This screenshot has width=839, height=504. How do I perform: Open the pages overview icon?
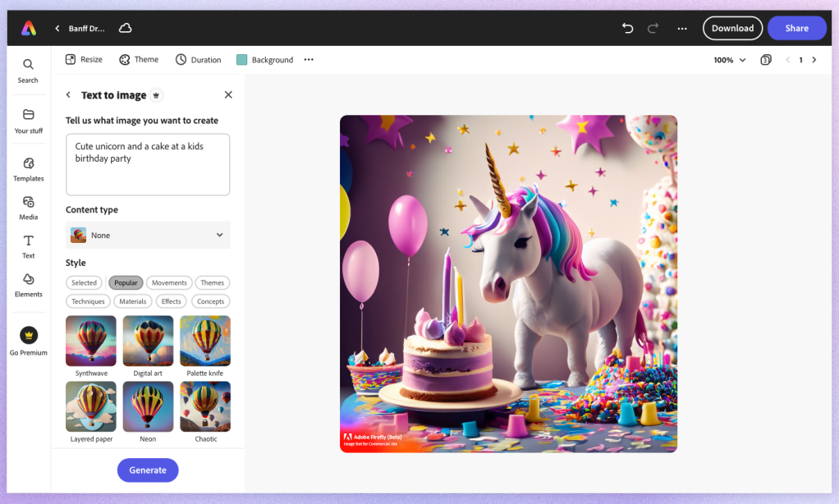[766, 60]
